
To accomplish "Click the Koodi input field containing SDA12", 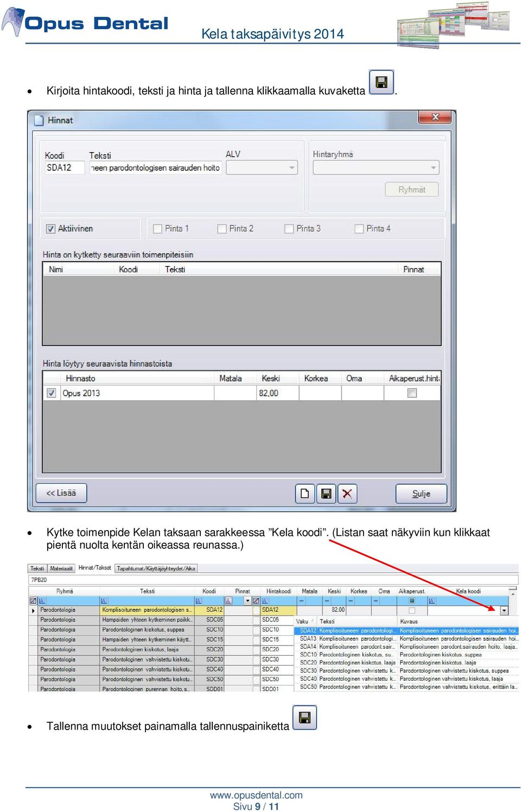I will 65,168.
